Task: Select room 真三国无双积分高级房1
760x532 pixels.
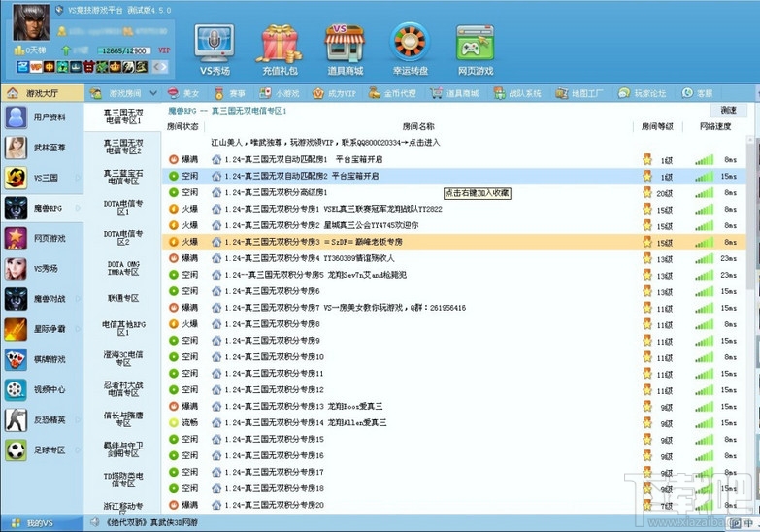Action: (x=453, y=192)
